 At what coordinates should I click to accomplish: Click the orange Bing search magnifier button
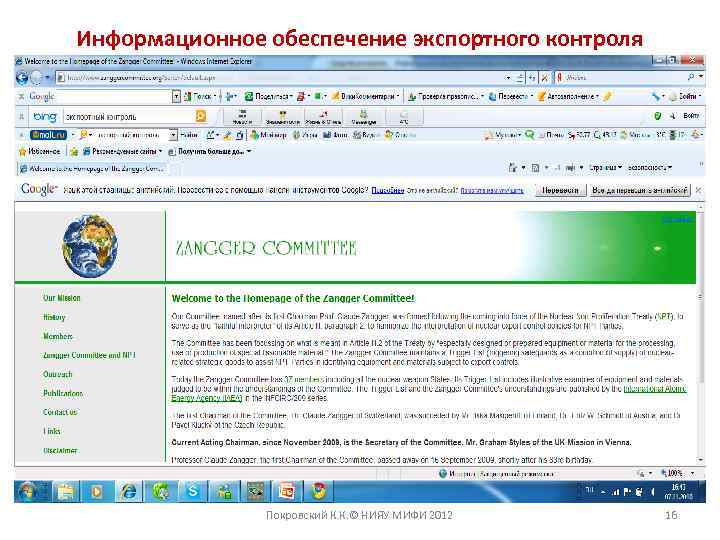tap(201, 117)
